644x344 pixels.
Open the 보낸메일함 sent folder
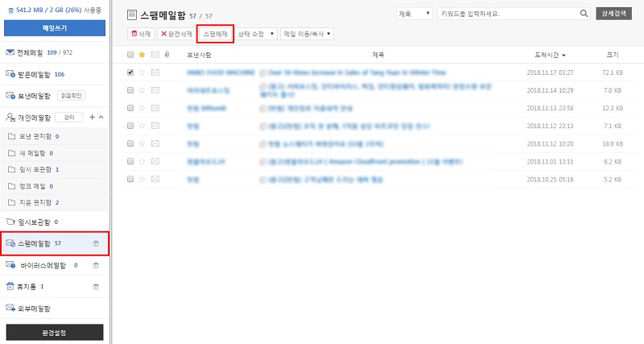[34, 96]
